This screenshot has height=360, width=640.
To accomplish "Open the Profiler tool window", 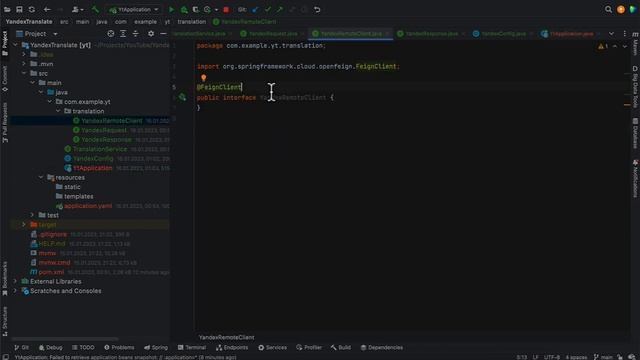I will [309, 347].
